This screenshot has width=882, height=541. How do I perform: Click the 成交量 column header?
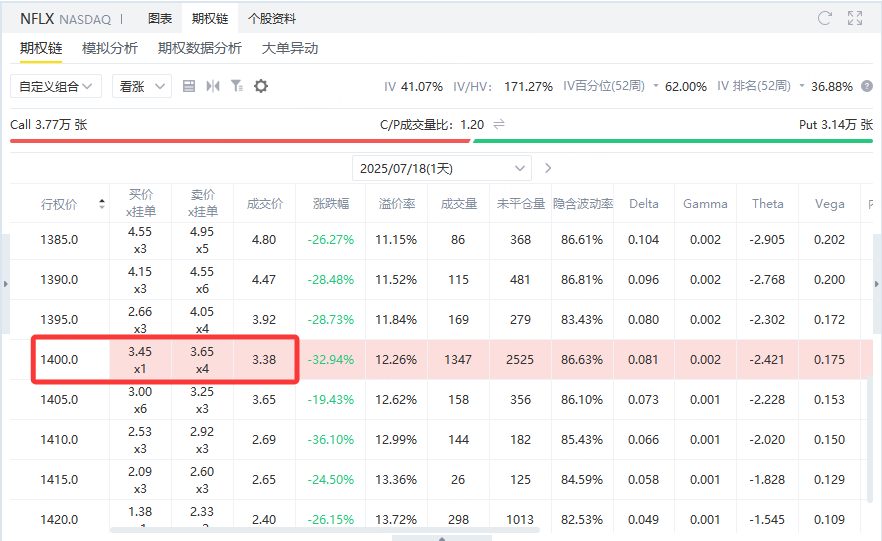[458, 204]
